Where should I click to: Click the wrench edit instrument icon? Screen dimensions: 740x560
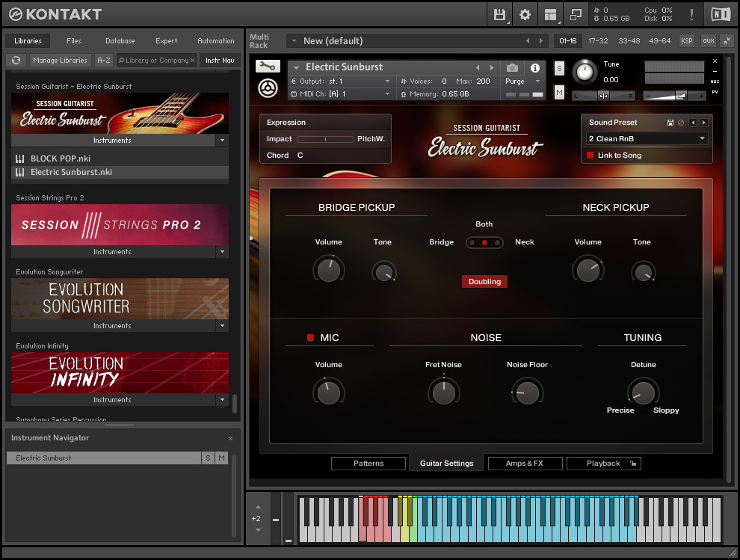[268, 66]
